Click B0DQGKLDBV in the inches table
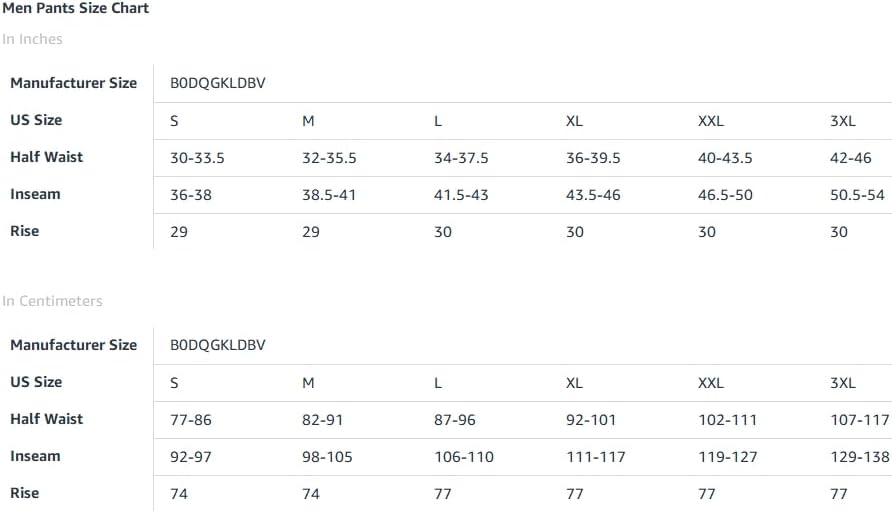The width and height of the screenshot is (892, 511). pos(218,83)
